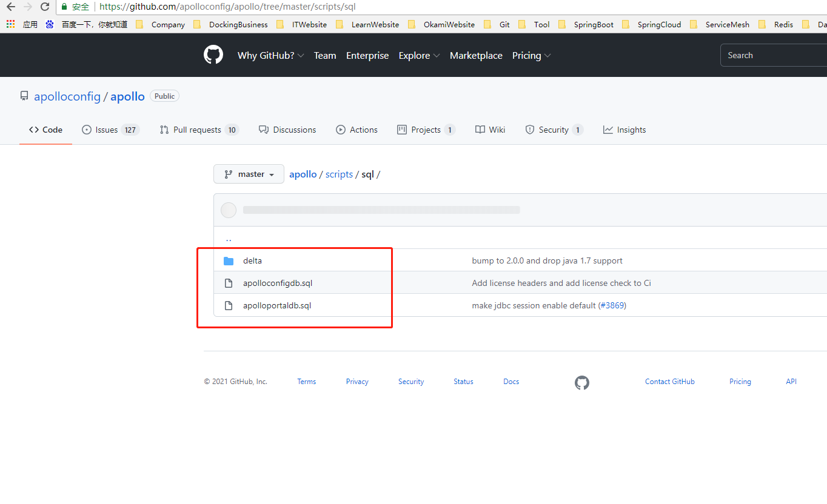Open the DockingBusiness bookmark folder

pyautogui.click(x=230, y=24)
